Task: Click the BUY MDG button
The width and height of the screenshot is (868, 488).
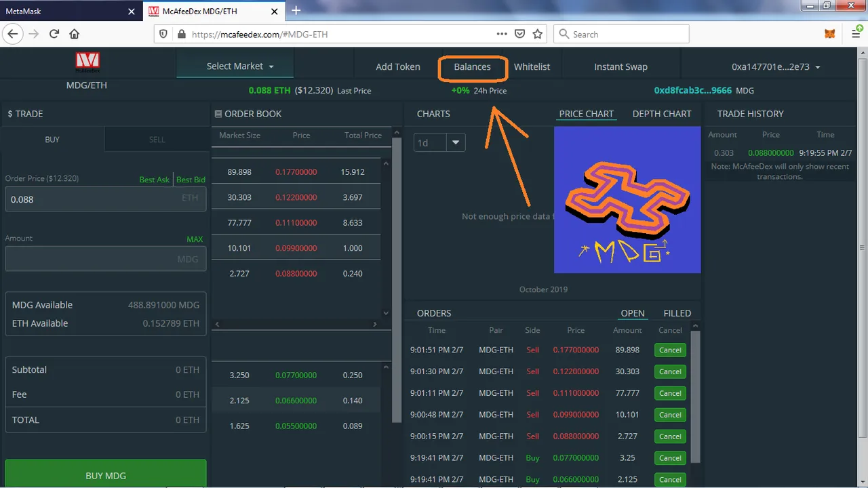Action: tap(106, 474)
